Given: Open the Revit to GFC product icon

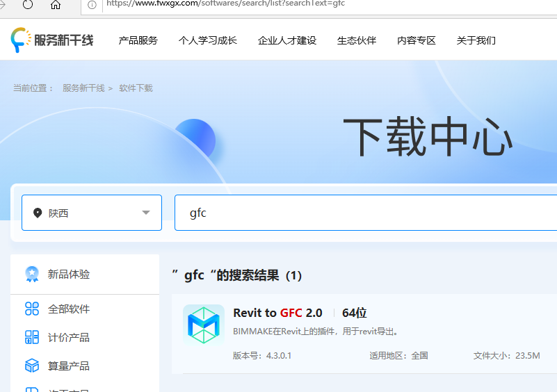Looking at the screenshot, I should tap(204, 325).
